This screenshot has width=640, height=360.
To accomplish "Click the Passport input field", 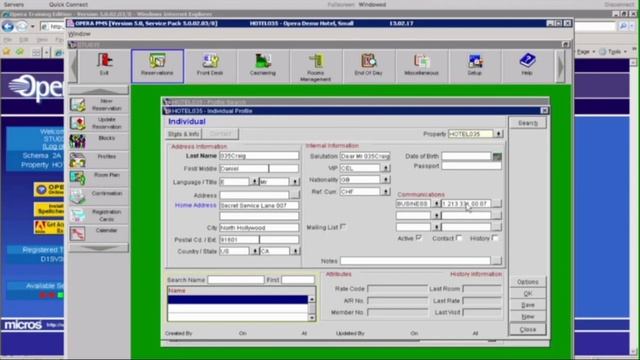I will tap(471, 166).
